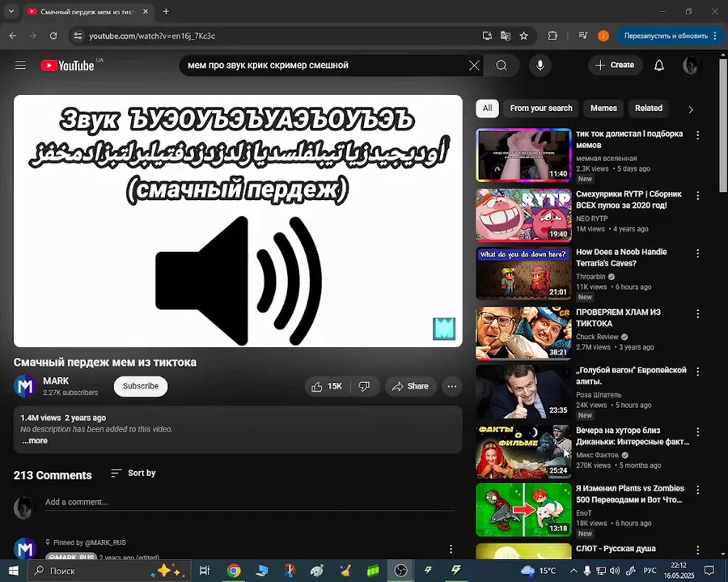The height and width of the screenshot is (582, 728).
Task: Select the From your search chip
Action: point(541,108)
